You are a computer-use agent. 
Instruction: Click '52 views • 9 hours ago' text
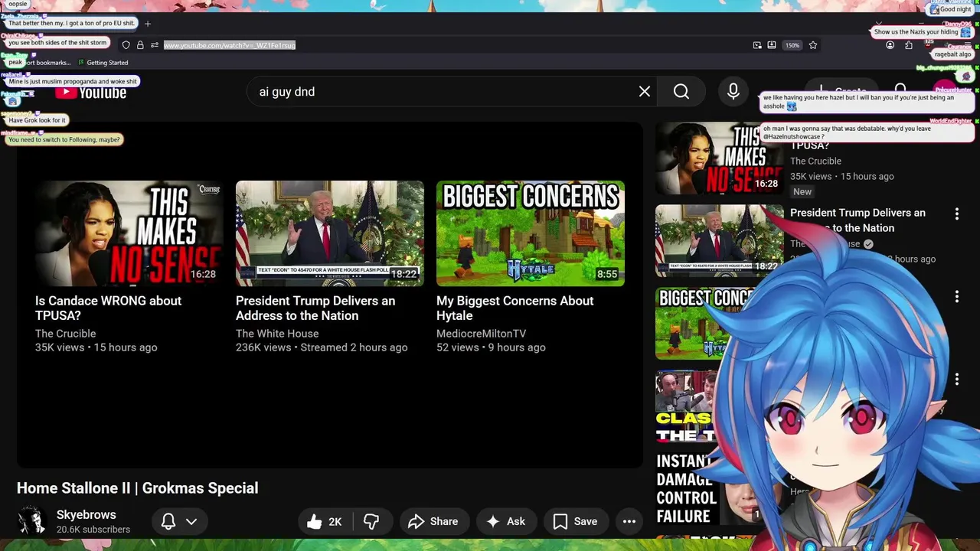[491, 347]
